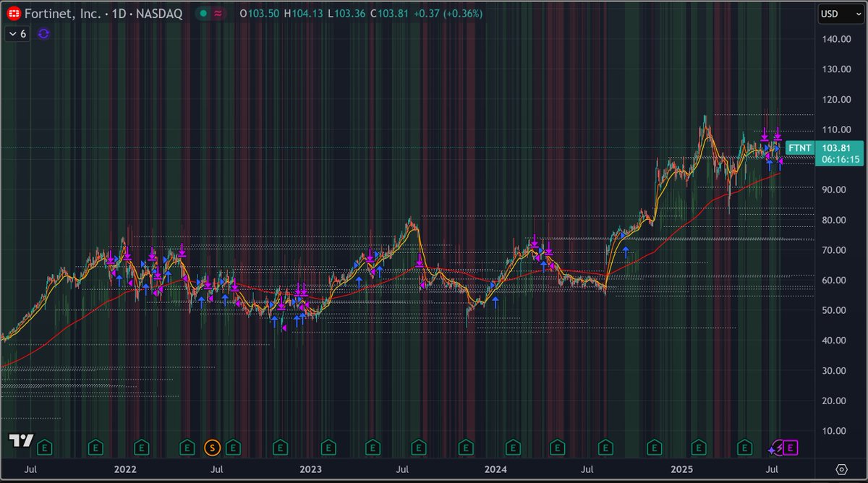Click the 2023 label on time axis
Viewport: 868px width, 483px height.
click(x=311, y=469)
